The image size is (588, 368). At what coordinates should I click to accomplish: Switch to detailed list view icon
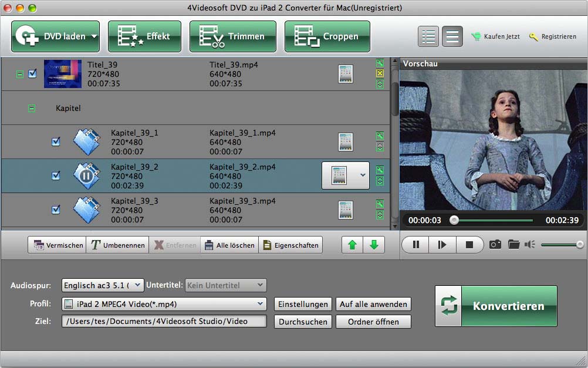coord(428,36)
